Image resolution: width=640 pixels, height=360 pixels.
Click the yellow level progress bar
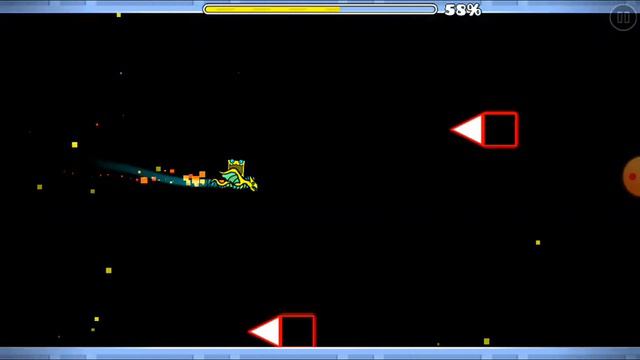(x=320, y=9)
